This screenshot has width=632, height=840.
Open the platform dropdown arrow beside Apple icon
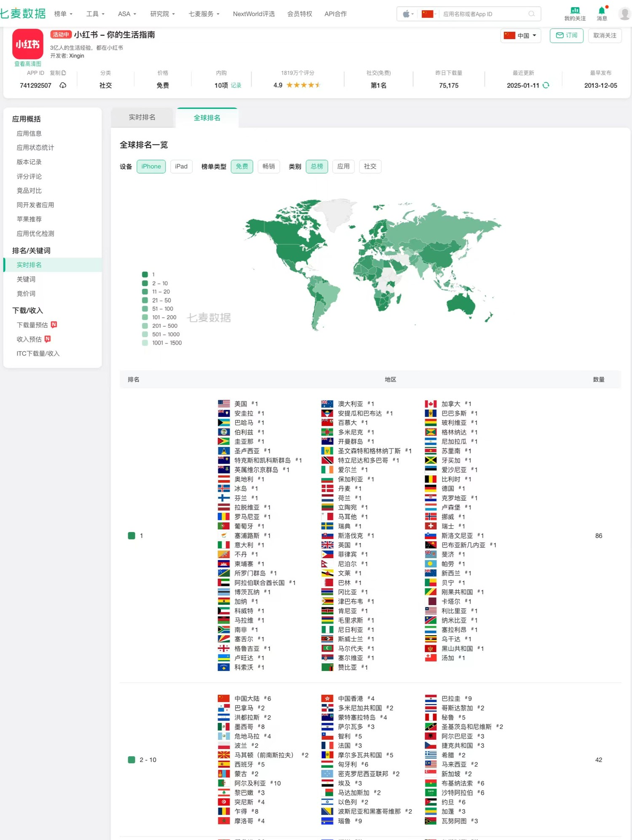click(412, 14)
